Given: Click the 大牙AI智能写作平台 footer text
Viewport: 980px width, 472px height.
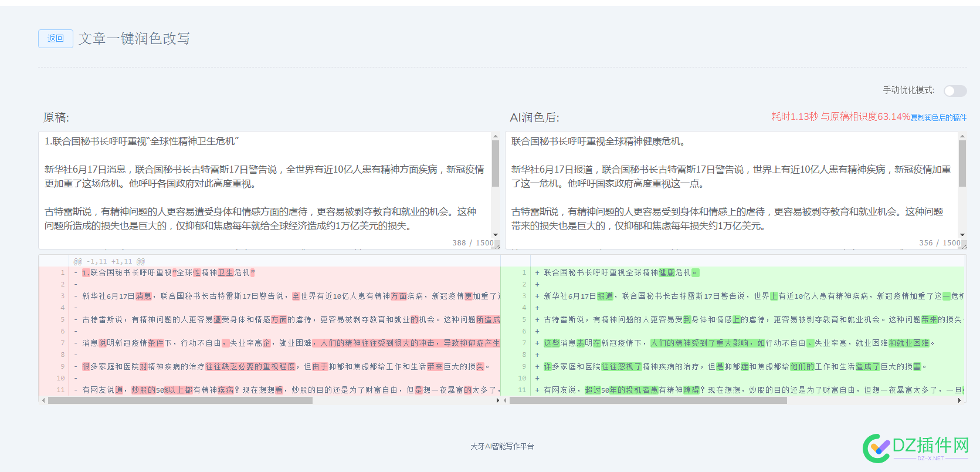Looking at the screenshot, I should [x=502, y=447].
